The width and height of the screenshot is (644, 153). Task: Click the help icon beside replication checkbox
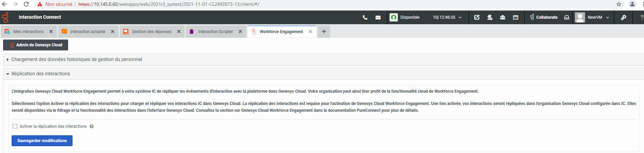[92, 126]
